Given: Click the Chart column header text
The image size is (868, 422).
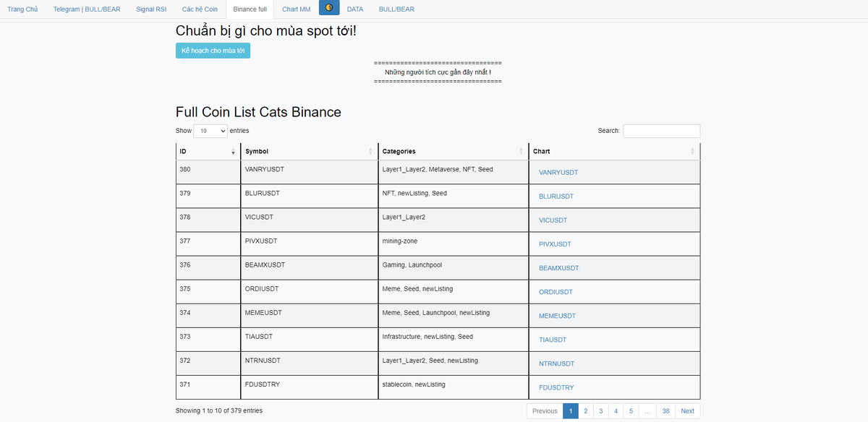Looking at the screenshot, I should 542,152.
